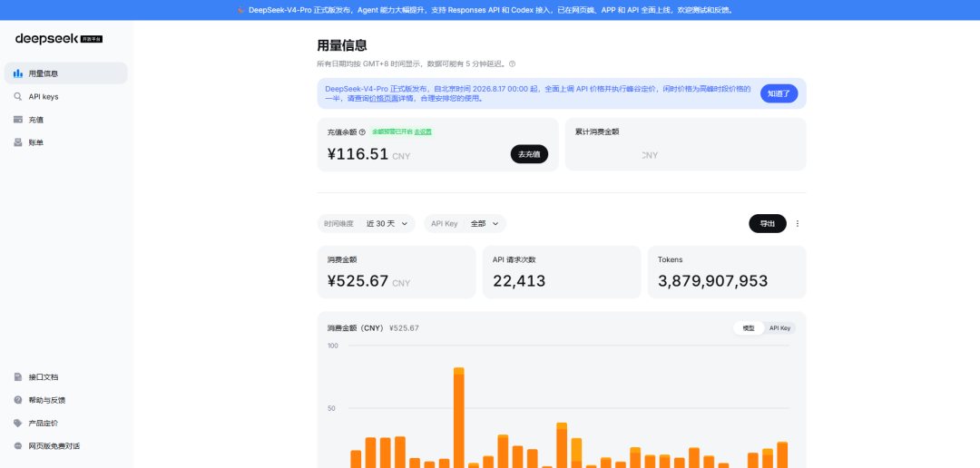Click the chart title 消费金额（CNY）

[x=356, y=328]
